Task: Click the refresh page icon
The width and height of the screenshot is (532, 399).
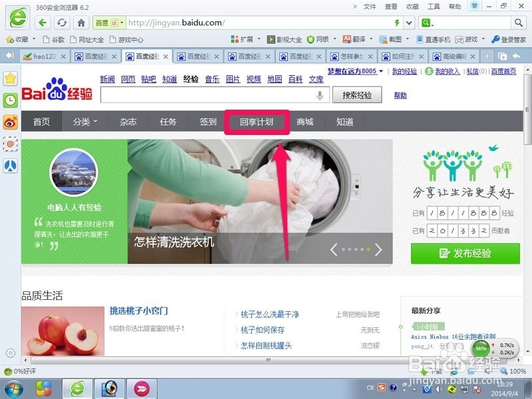Action: (x=62, y=23)
